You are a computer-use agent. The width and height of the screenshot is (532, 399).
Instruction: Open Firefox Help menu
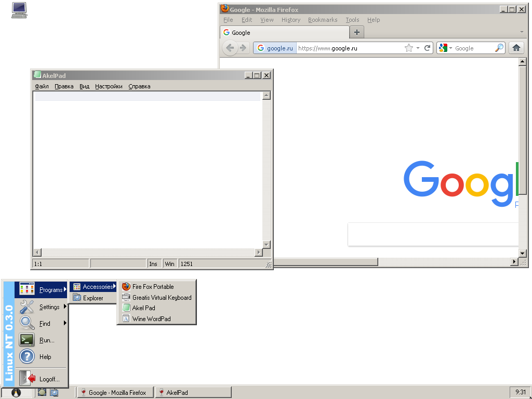click(x=374, y=20)
